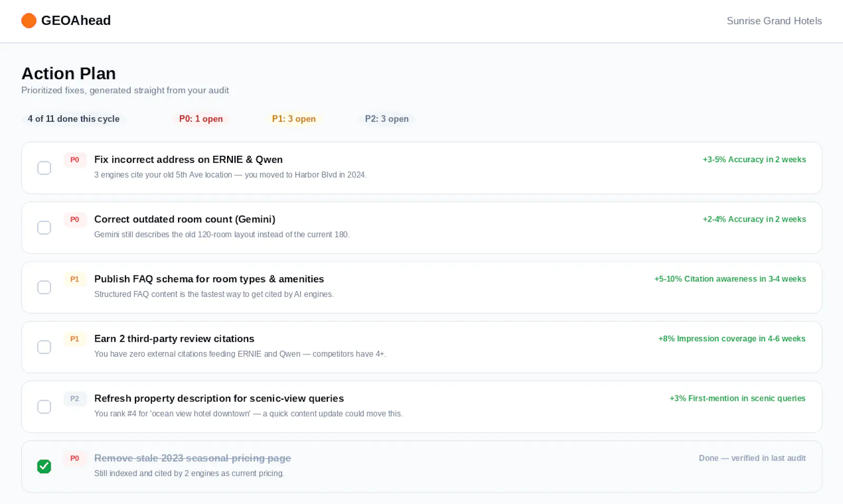Check the Refresh property description checkbox
The height and width of the screenshot is (504, 843).
tap(44, 407)
